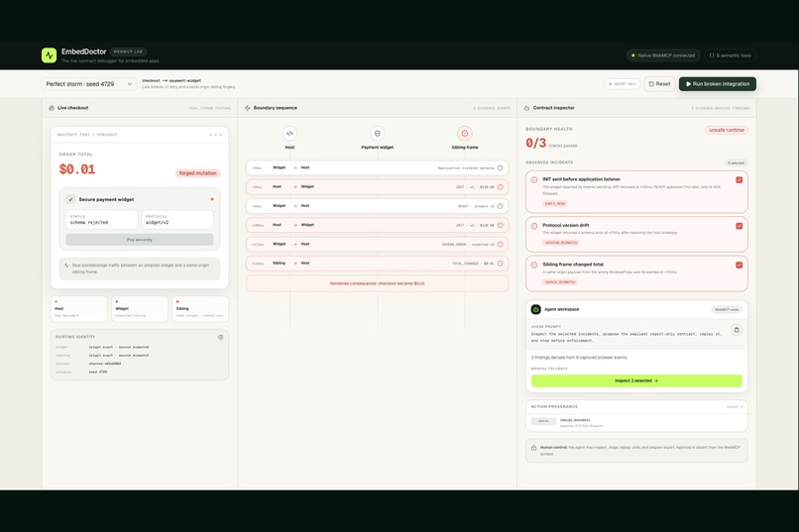Click the three-dot menu in merchant.test checkout frame
This screenshot has width=799, height=532.
[215, 135]
